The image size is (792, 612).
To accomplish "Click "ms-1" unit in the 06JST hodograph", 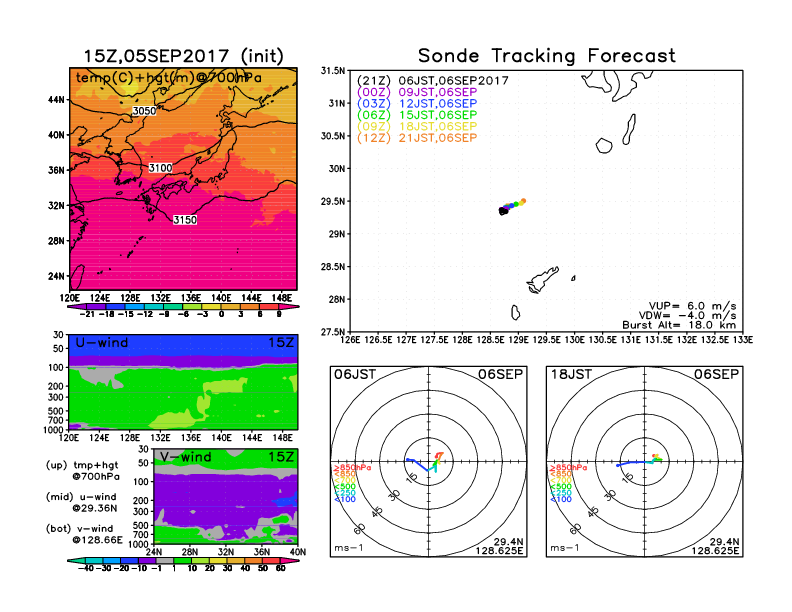I will tap(349, 548).
